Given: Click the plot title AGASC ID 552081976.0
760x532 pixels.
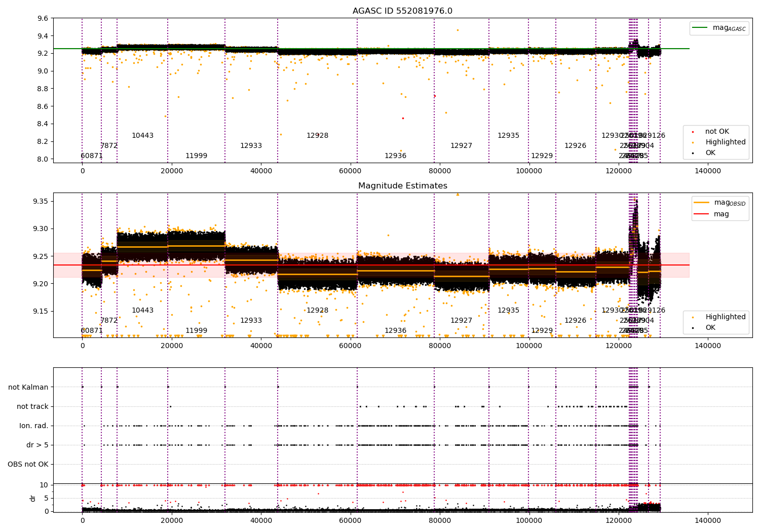Looking at the screenshot, I should [402, 11].
